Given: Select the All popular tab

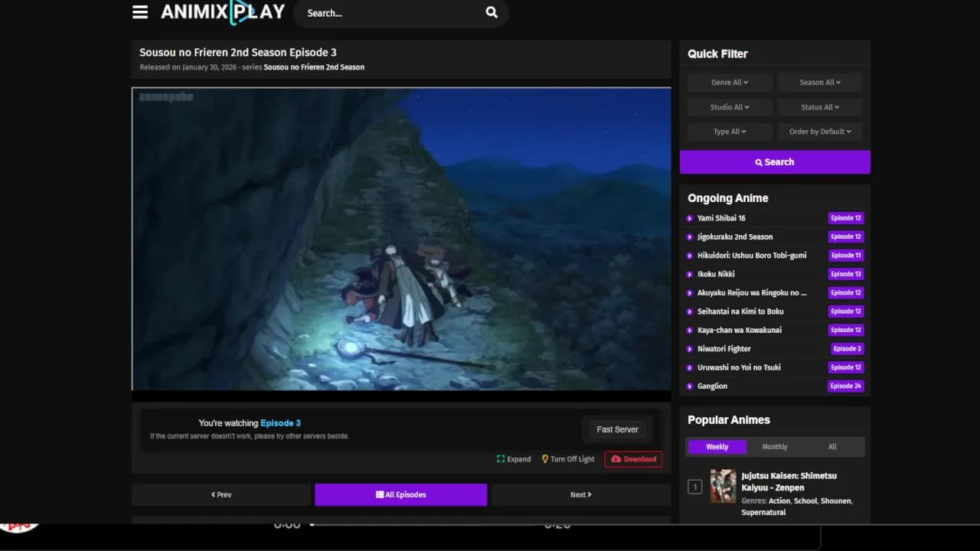Looking at the screenshot, I should click(x=832, y=447).
